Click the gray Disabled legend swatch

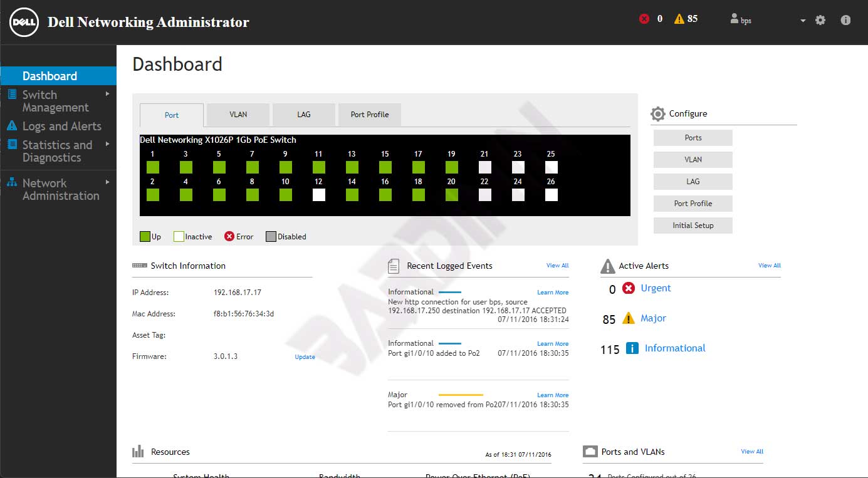(x=271, y=237)
